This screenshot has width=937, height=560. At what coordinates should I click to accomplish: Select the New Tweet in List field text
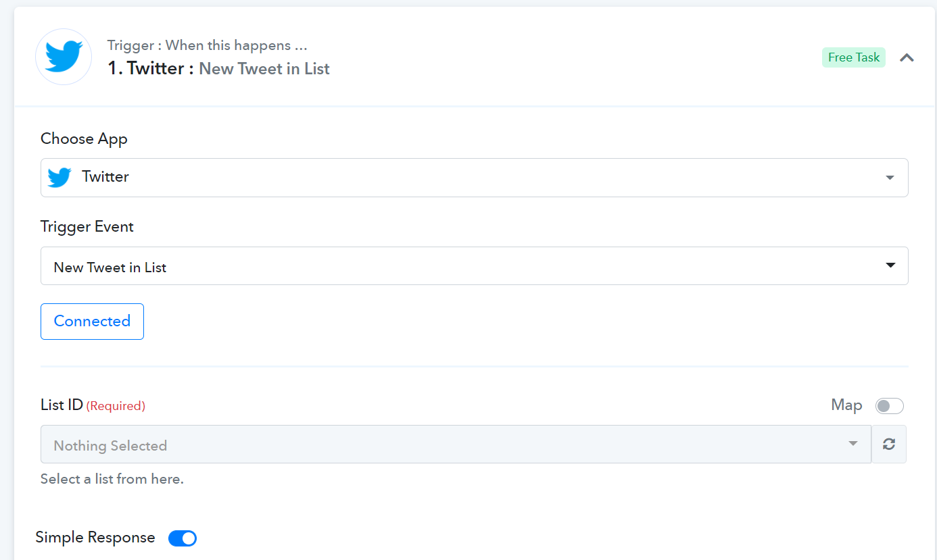click(110, 268)
